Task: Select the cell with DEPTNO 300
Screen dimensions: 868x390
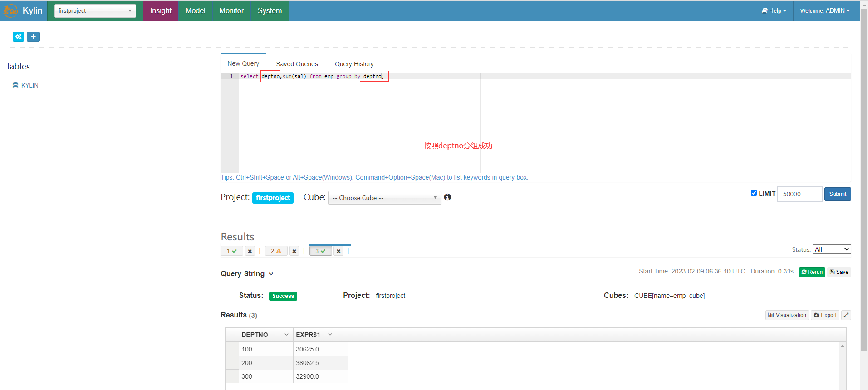Action: [x=266, y=376]
